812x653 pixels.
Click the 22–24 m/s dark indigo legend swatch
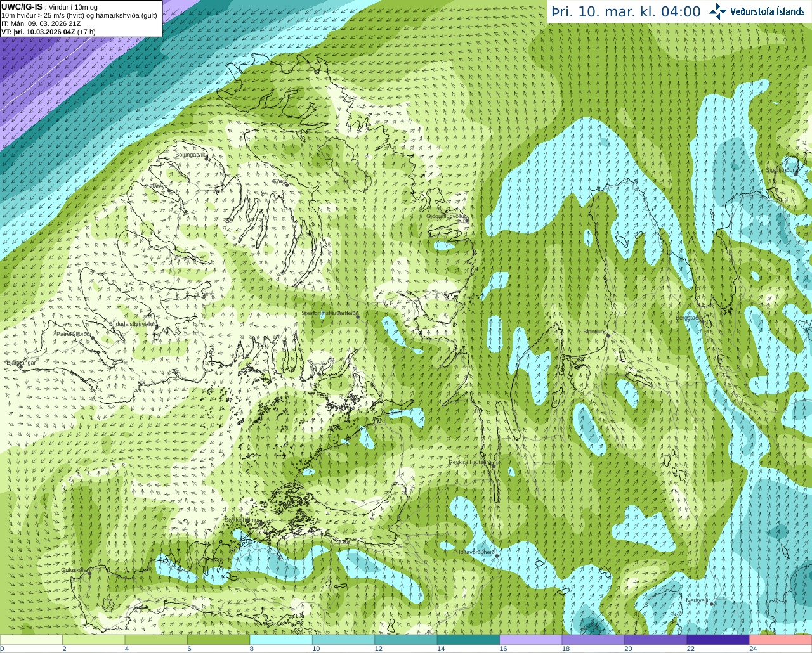point(718,640)
